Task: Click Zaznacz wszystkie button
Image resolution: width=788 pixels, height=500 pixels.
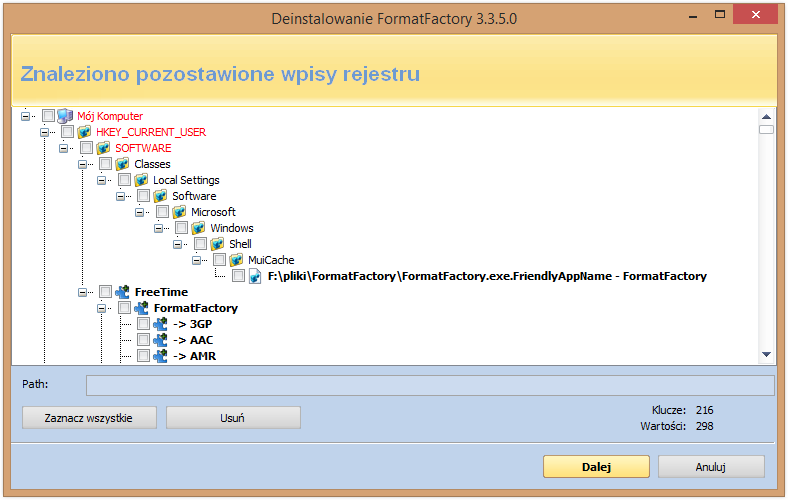Action: (x=89, y=418)
